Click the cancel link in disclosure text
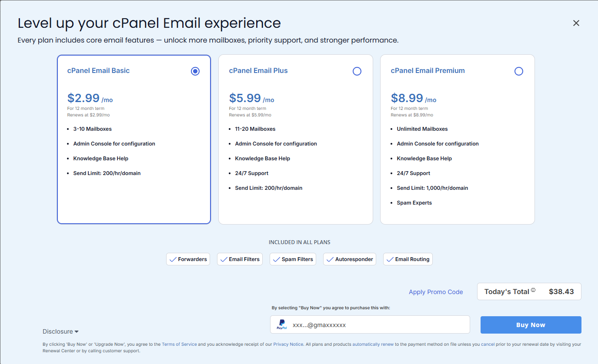The image size is (598, 364). [488, 344]
